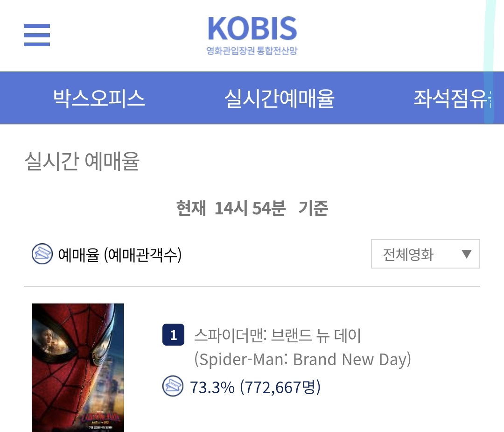Viewport: 504px width, 432px height.
Task: Open the hamburger menu
Action: pyautogui.click(x=37, y=35)
